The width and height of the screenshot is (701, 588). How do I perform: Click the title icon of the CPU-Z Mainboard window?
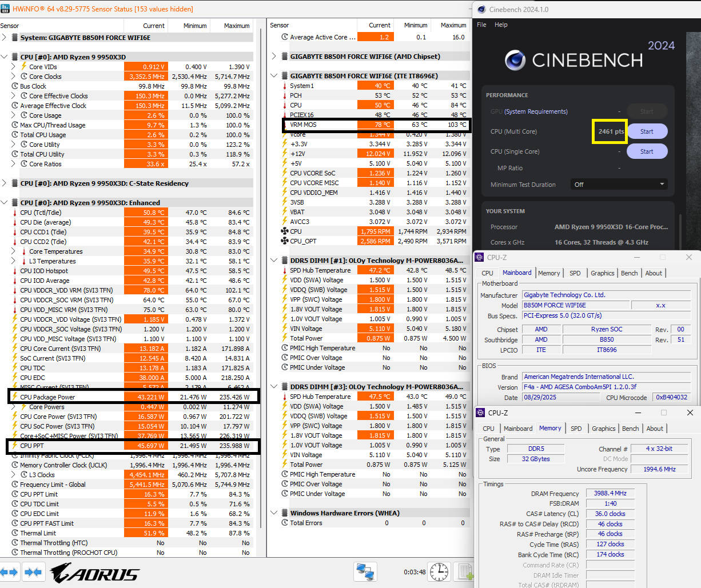(x=480, y=257)
